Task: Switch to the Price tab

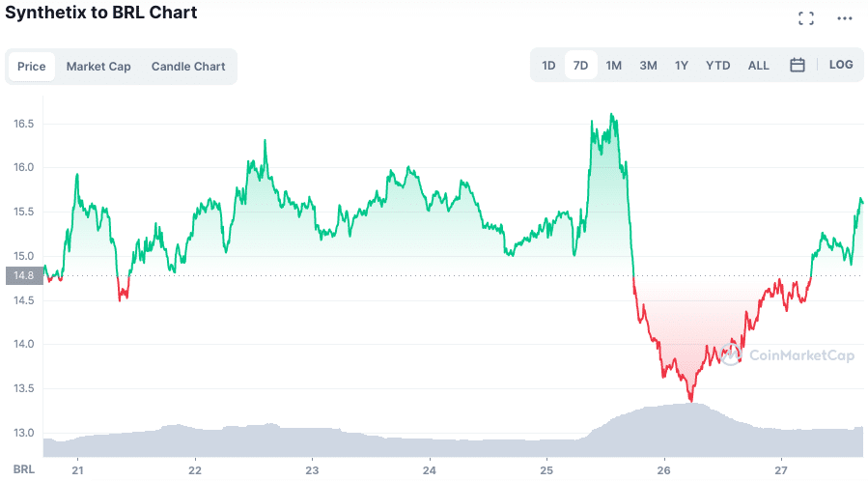Action: pyautogui.click(x=32, y=67)
